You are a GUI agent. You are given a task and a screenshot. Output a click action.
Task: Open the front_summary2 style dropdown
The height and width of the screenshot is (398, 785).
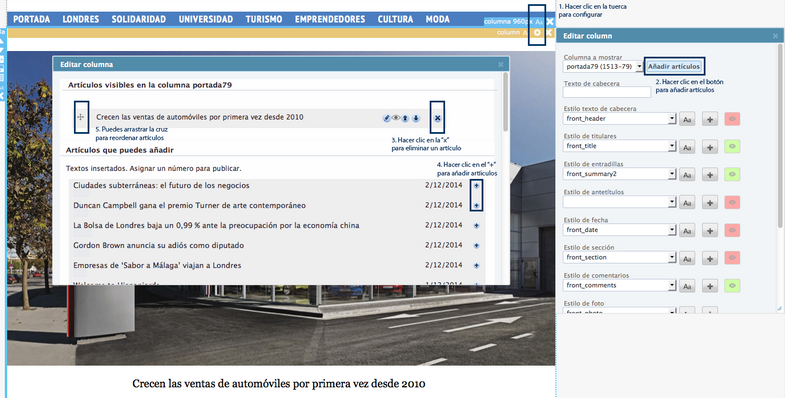620,174
